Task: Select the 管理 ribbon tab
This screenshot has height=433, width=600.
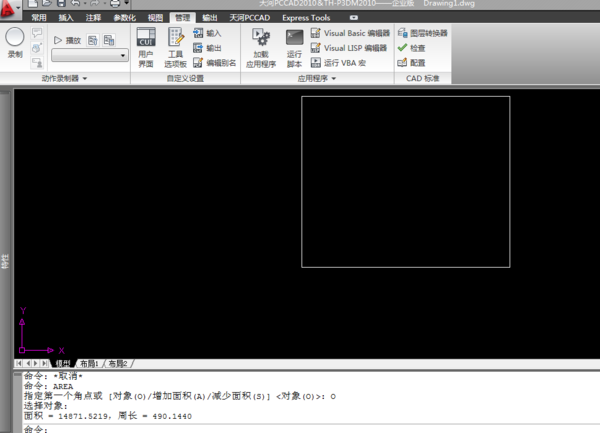Action: (183, 18)
